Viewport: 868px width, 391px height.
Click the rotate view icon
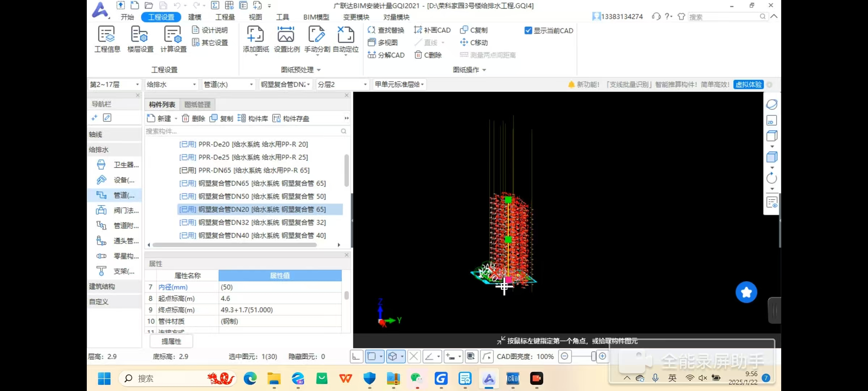pos(771,178)
